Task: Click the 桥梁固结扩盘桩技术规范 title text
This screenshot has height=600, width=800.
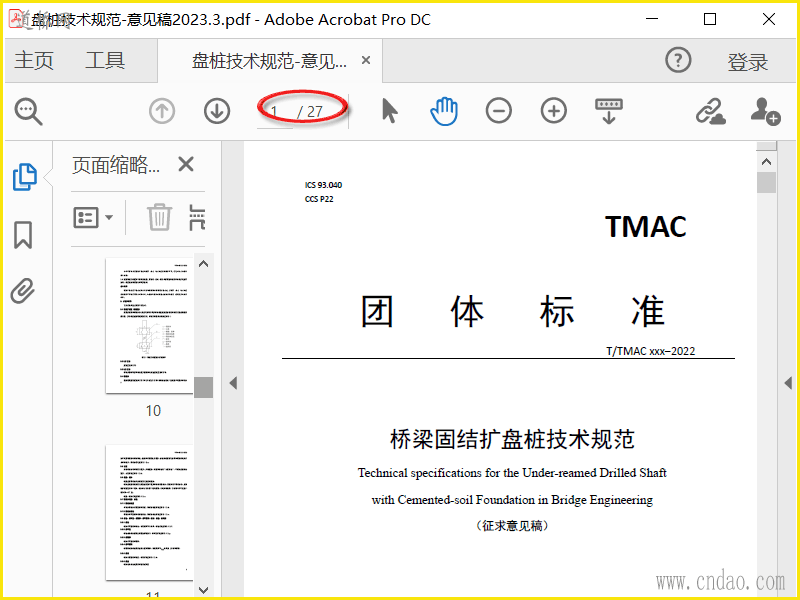Action: coord(512,439)
